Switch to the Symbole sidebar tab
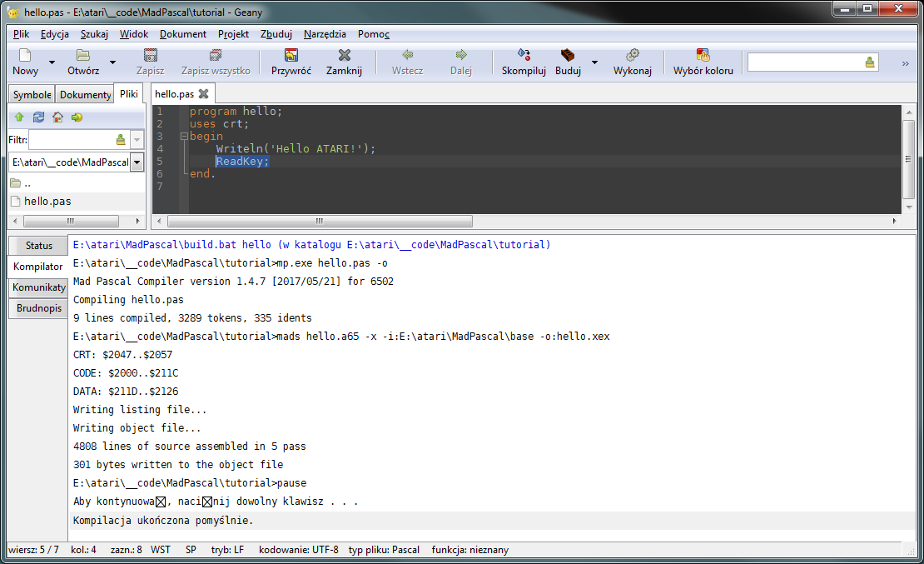 coord(32,95)
